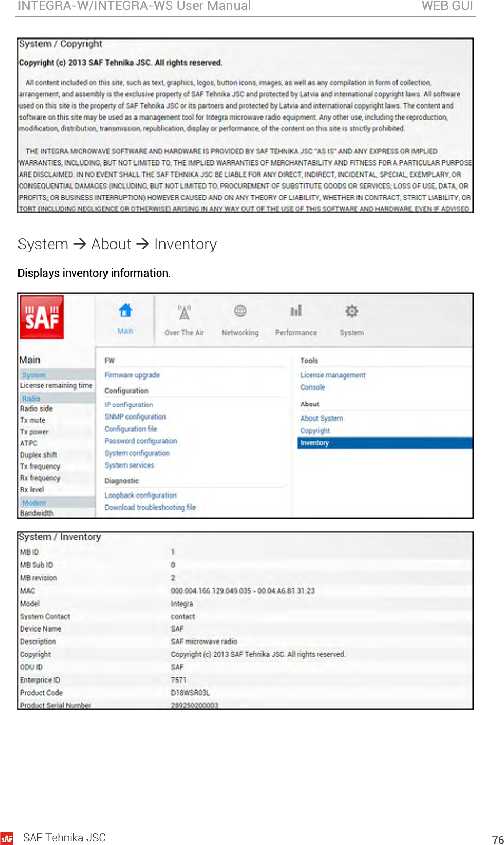Open System configuration link

[x=137, y=453]
